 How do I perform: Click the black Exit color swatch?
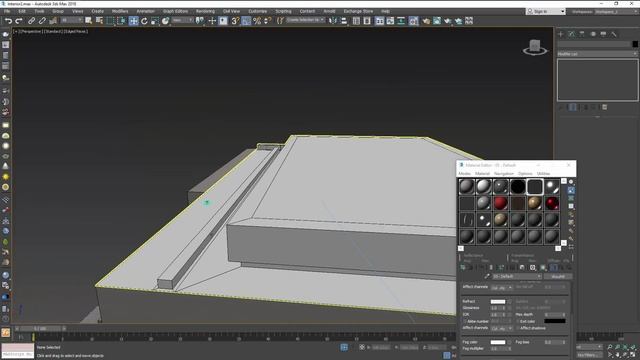point(555,321)
